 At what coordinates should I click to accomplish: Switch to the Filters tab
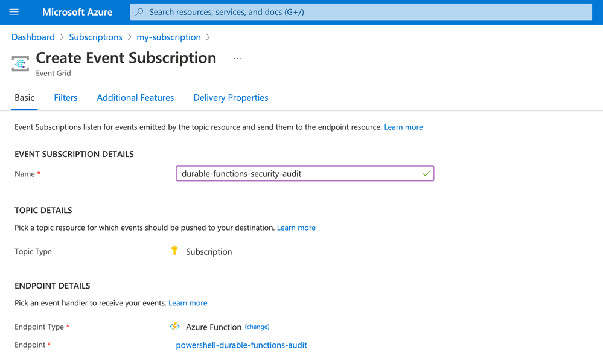point(65,98)
